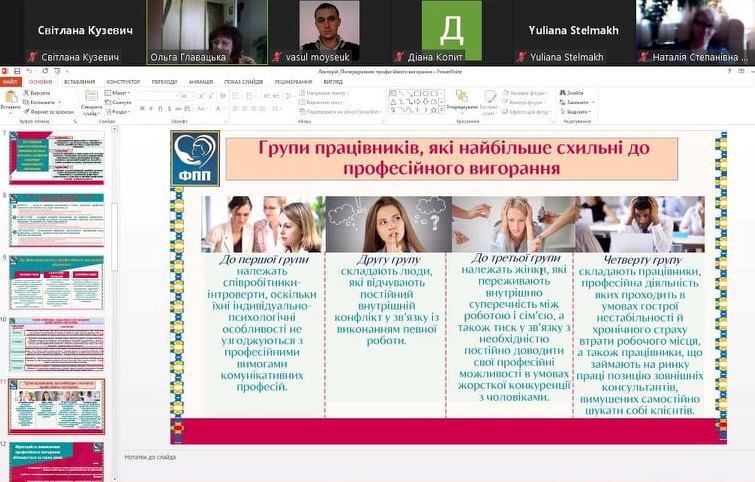The width and height of the screenshot is (755, 482).
Task: Switch to the ПОКАЗ СЛАЙДІВ ribbon tab
Action: [x=244, y=82]
